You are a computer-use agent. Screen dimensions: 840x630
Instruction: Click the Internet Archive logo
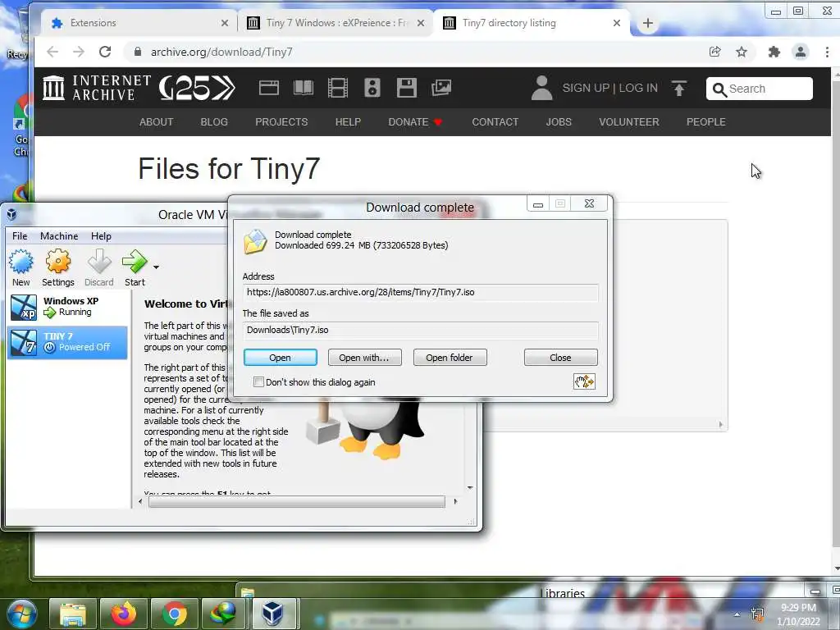pyautogui.click(x=97, y=88)
